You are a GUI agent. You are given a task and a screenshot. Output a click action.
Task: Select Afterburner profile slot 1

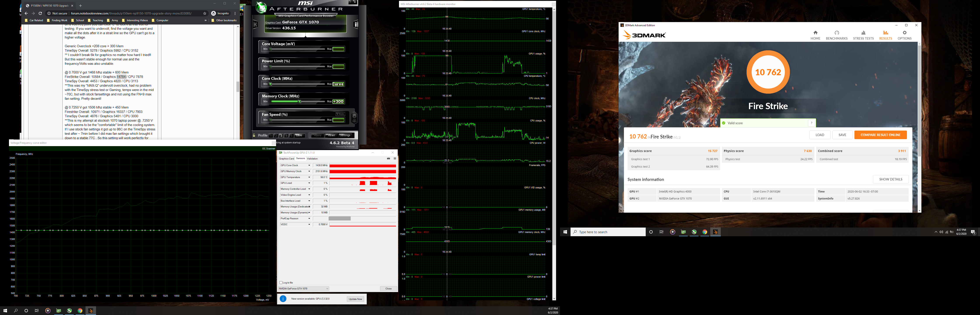[271, 135]
